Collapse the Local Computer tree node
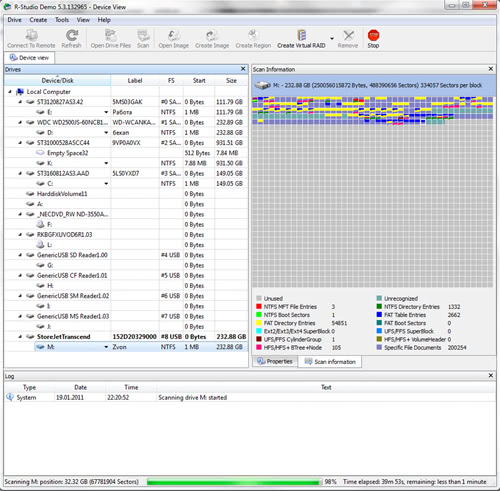Screen dimensions: 500x491 tap(10, 92)
